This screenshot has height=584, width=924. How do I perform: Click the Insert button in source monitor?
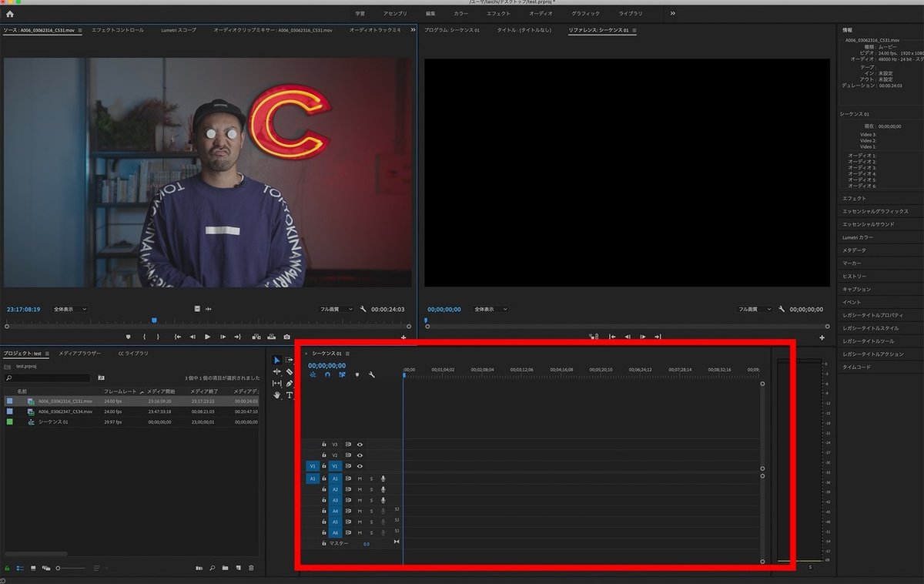255,337
